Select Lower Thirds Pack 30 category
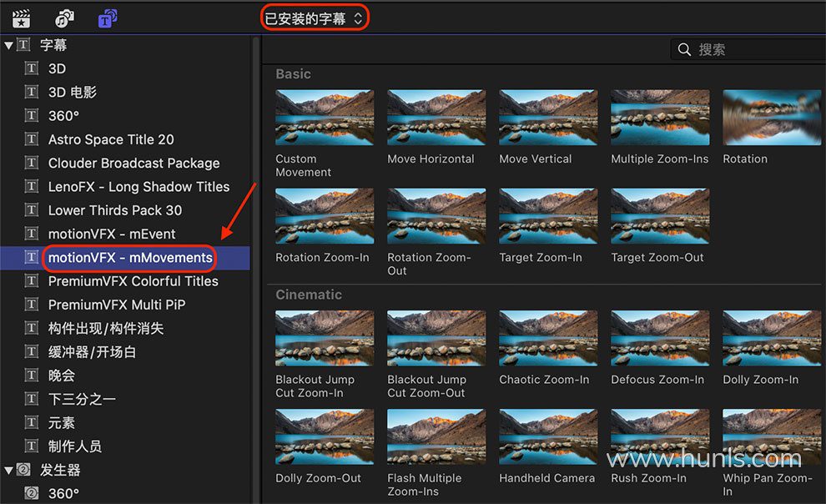The image size is (826, 504). tap(115, 210)
